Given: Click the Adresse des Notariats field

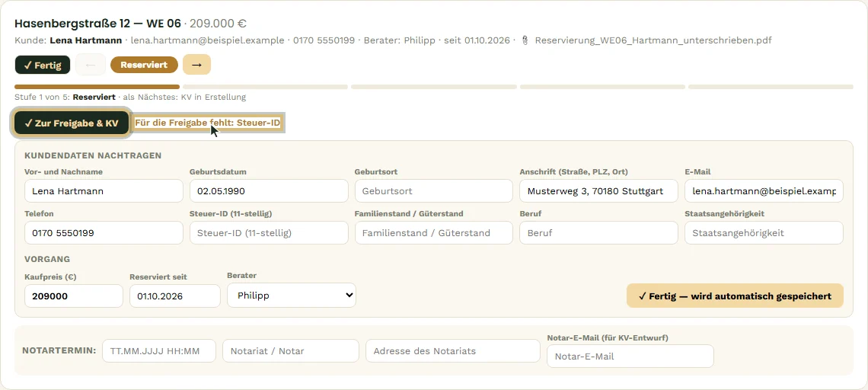Looking at the screenshot, I should [452, 350].
